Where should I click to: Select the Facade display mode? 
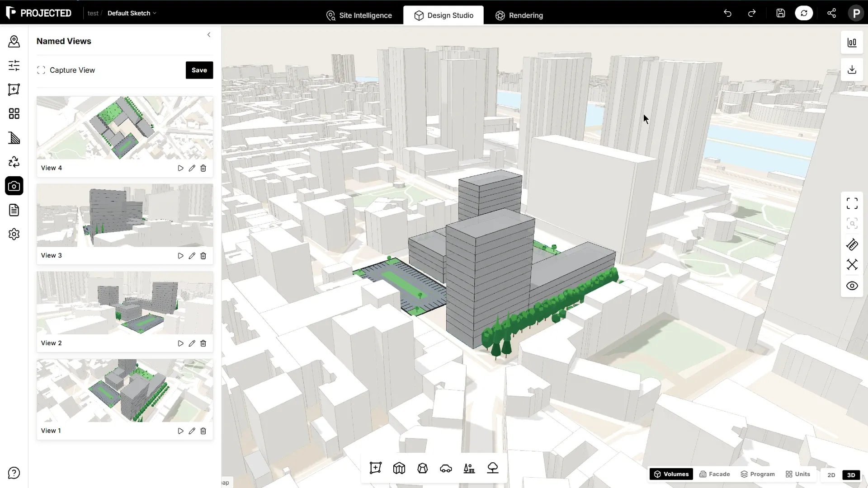[x=715, y=474]
